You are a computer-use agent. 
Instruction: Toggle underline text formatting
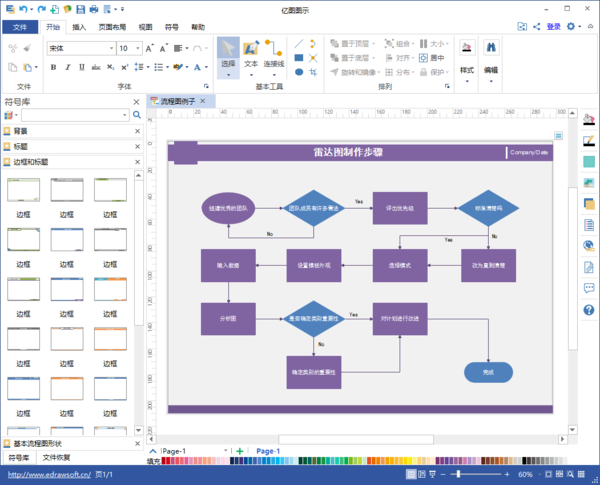click(82, 67)
